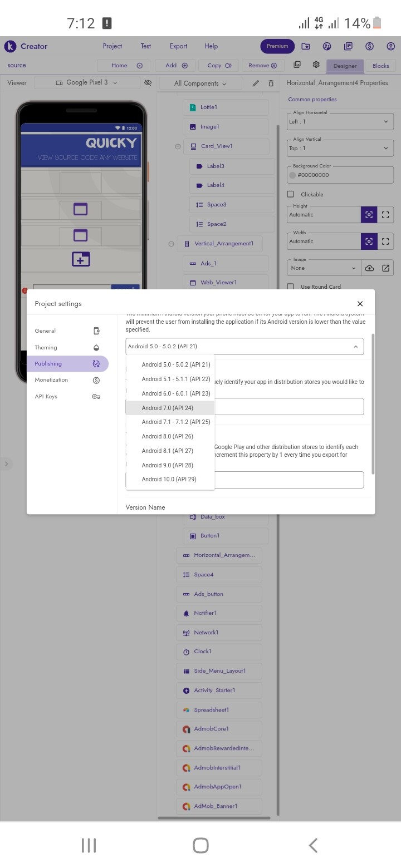Open Align Vertical dropdown
Image resolution: width=401 pixels, height=868 pixels.
coord(340,148)
